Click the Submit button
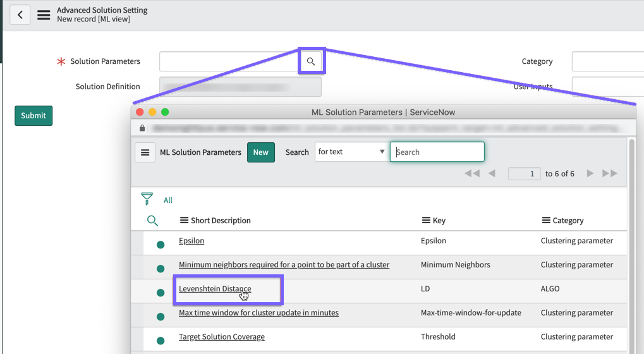Viewport: 644px width, 354px height. coord(33,116)
